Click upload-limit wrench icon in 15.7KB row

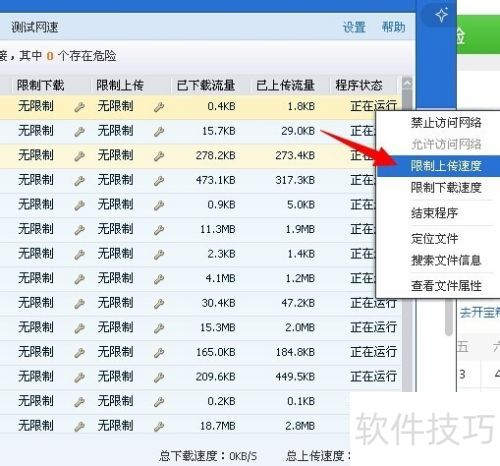(x=159, y=132)
